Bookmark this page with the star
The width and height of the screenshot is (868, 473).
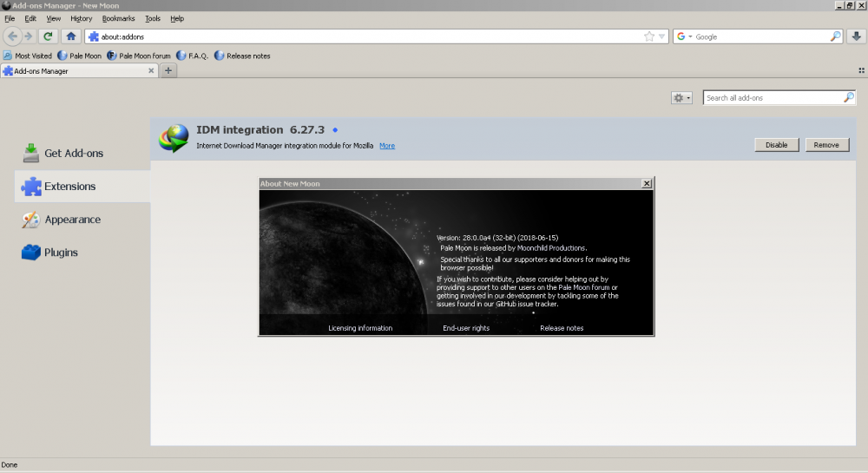649,36
